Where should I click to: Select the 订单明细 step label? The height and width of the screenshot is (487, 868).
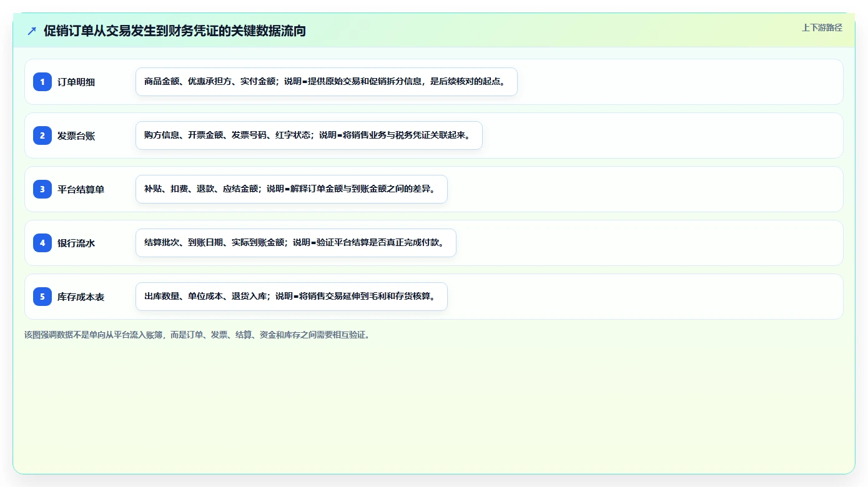76,82
